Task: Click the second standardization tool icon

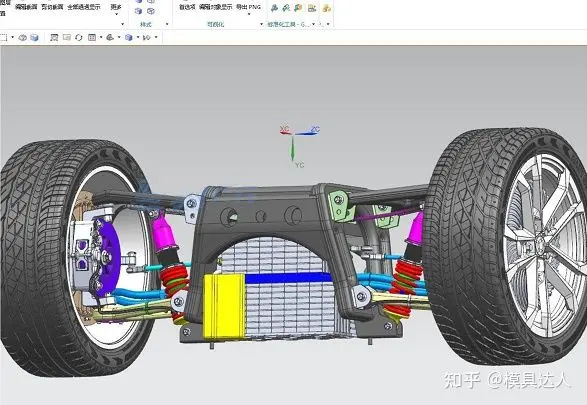Action: (286, 8)
